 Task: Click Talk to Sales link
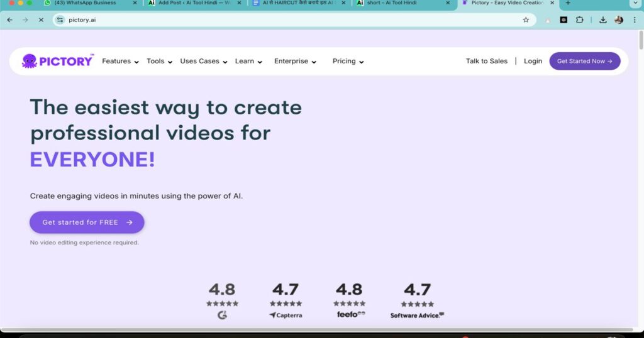tap(487, 61)
